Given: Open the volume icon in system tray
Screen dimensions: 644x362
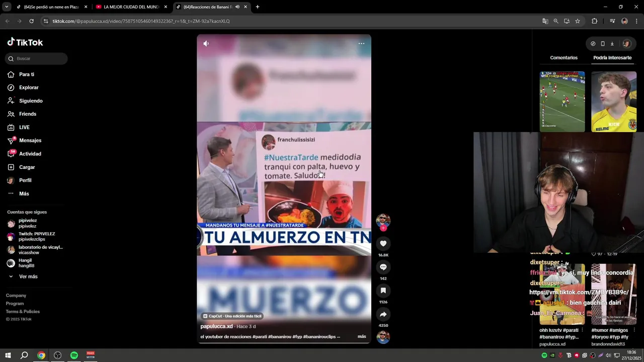Looking at the screenshot, I should tap(608, 355).
